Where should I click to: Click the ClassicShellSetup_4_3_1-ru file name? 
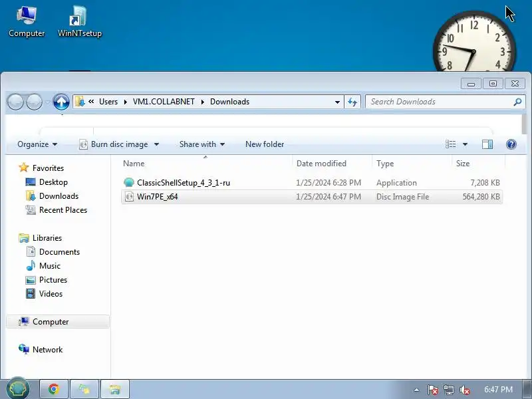pyautogui.click(x=184, y=183)
